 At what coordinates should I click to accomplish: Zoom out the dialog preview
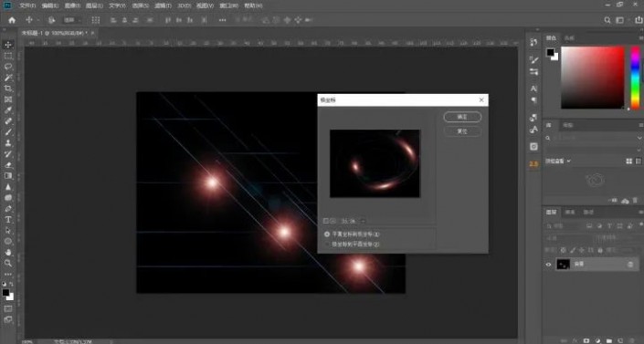tap(326, 221)
